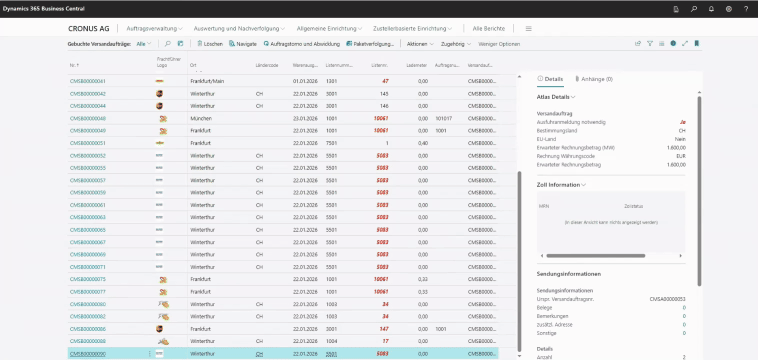Viewport: 758px width, 360px height.
Task: Click Auftragsnr. 101017 cell
Action: coord(443,118)
